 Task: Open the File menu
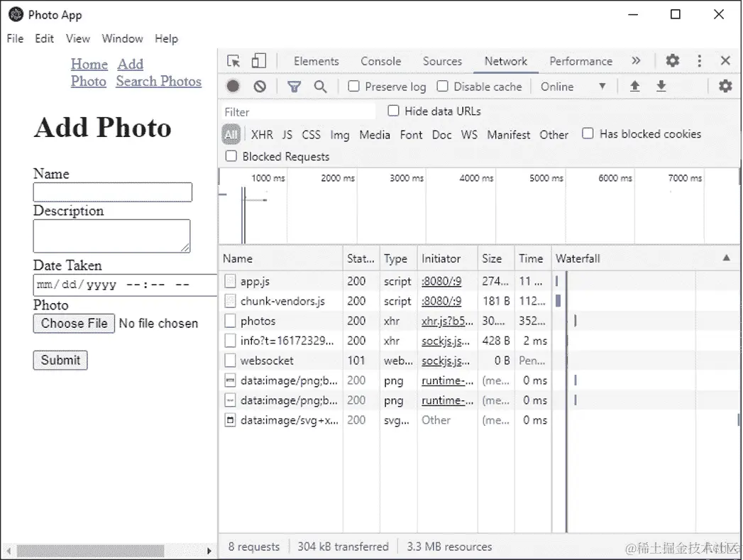15,38
